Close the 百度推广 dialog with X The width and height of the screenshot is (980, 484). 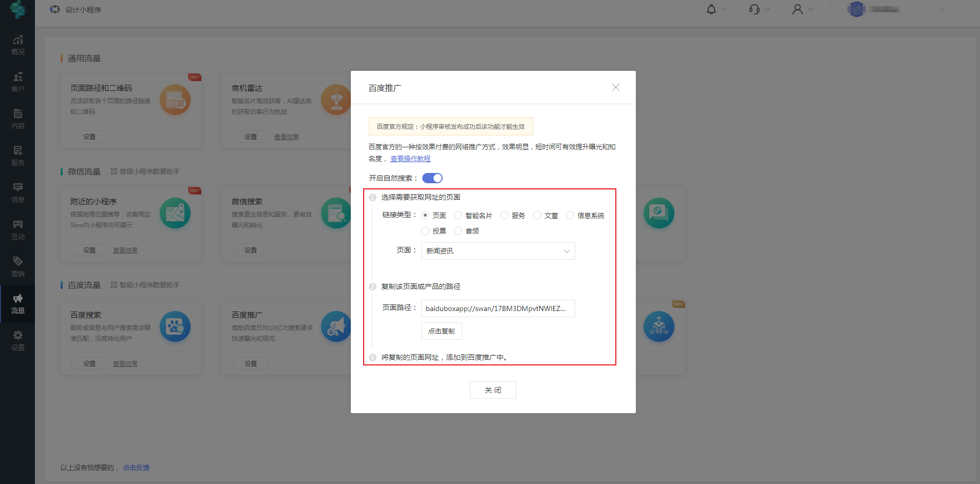click(x=616, y=88)
